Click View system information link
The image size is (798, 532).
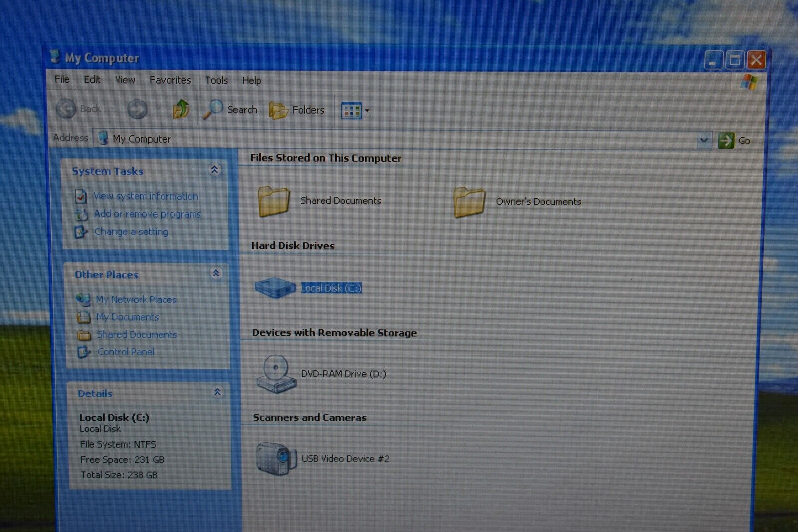(x=146, y=196)
